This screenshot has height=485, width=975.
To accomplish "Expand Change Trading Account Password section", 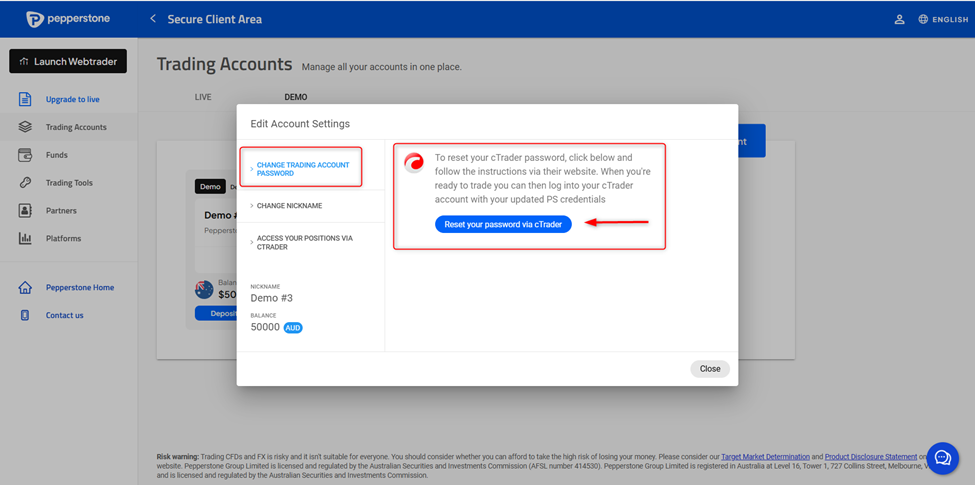I will [x=302, y=169].
